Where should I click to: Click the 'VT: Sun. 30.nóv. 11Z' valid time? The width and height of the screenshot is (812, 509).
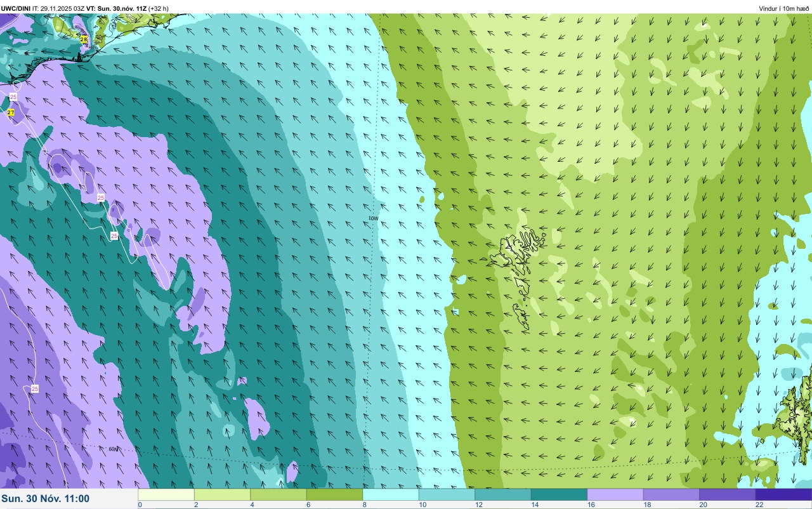point(117,8)
